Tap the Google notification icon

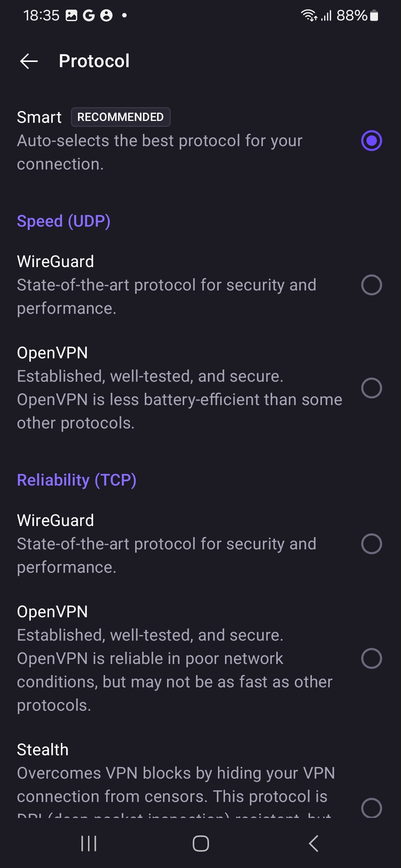88,16
